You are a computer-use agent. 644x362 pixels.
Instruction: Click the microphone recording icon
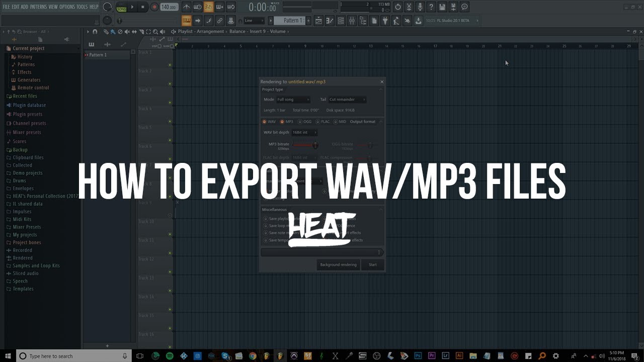(420, 7)
